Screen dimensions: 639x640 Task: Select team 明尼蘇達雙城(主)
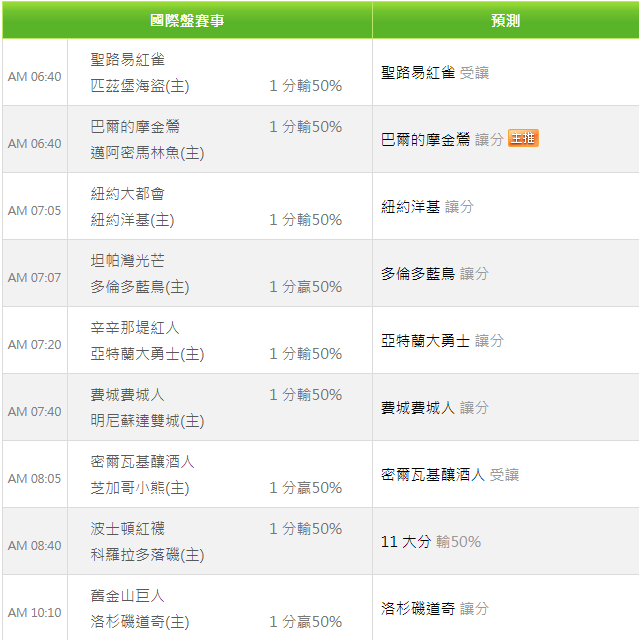coord(147,421)
